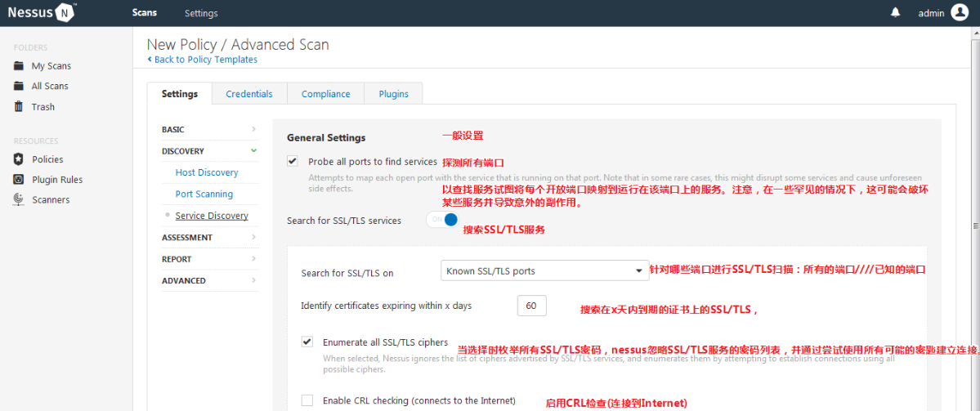Open the Trash folder
This screenshot has height=411, width=980.
(x=43, y=107)
